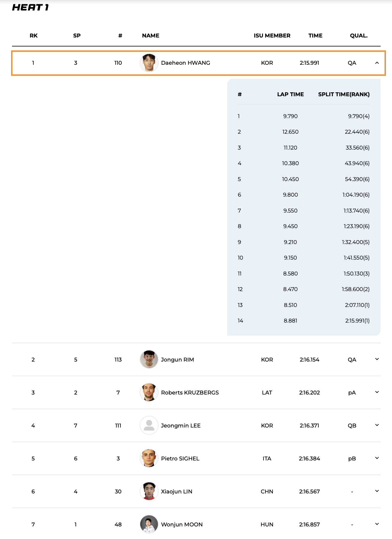Expand Jeongmin LEE's lap times
This screenshot has width=392, height=539.
coord(377,425)
